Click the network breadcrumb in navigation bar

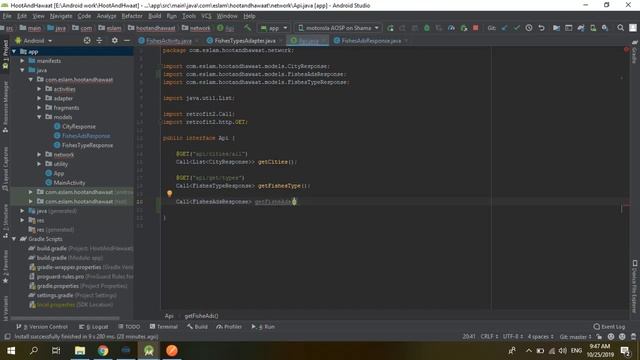click(196, 28)
